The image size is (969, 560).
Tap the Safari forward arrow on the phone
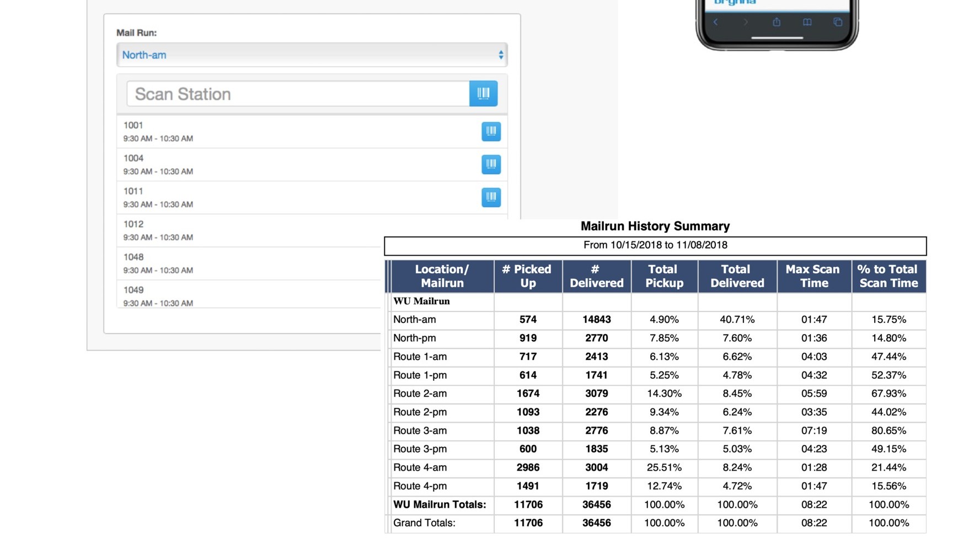[746, 22]
